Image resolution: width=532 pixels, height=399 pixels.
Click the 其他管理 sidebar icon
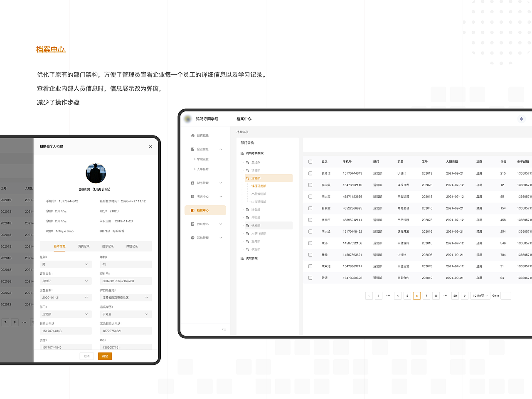click(x=192, y=237)
